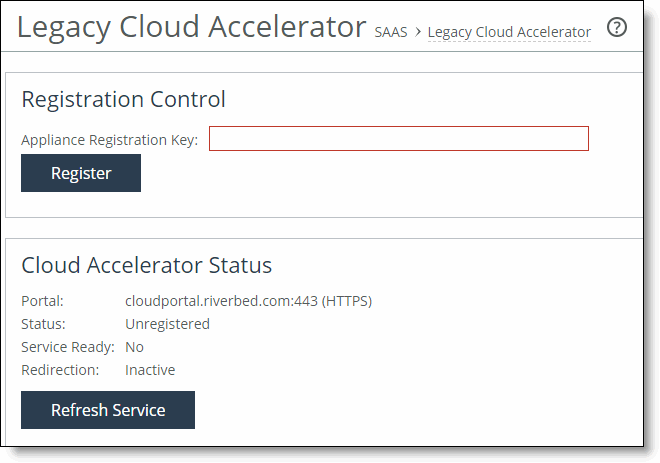Click the Inactive redirection value
Screen dimensions: 660x463
pyautogui.click(x=150, y=370)
